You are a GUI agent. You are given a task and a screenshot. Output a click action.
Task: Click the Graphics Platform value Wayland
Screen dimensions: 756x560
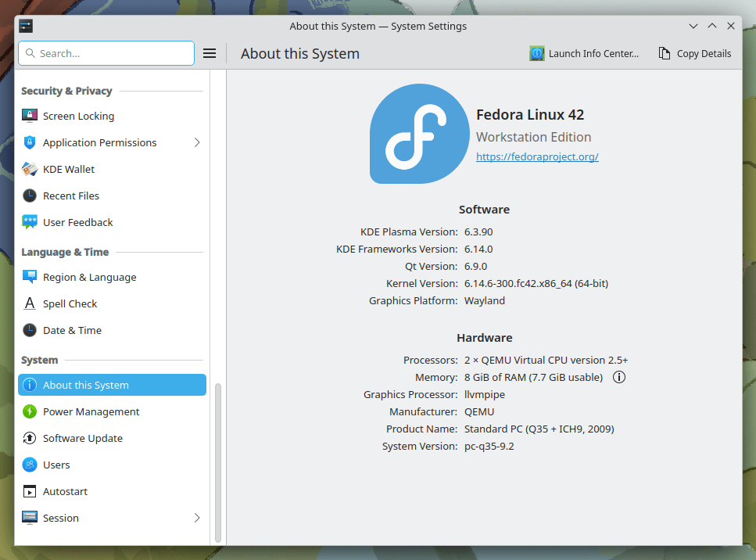[x=485, y=301]
